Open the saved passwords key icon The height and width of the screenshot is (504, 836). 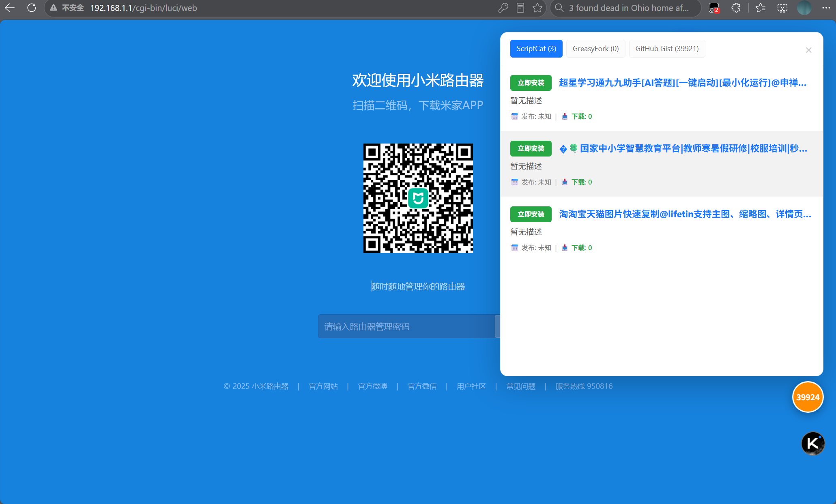coord(503,8)
